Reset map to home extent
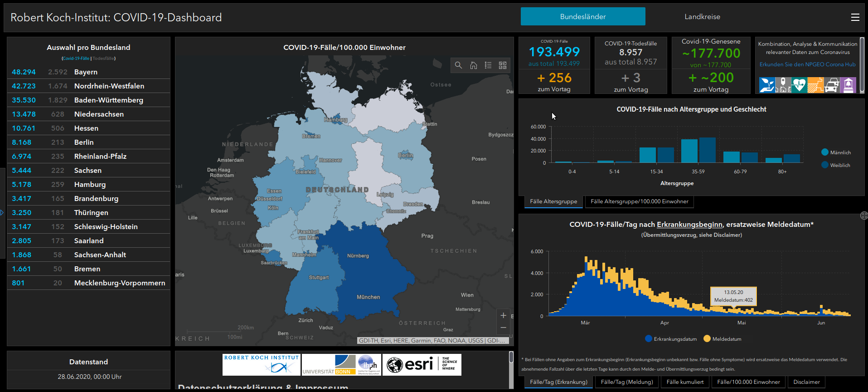Screen dimensions: 868x392 tap(473, 65)
